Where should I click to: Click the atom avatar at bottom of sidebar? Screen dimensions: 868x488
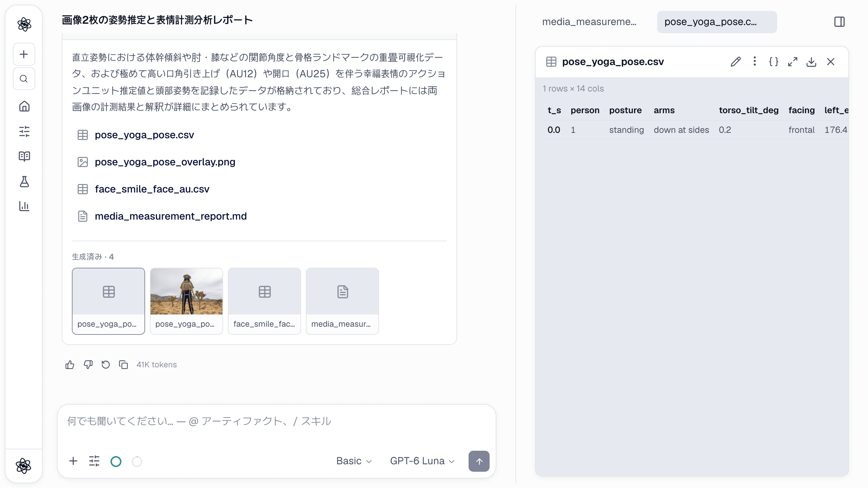click(x=23, y=466)
